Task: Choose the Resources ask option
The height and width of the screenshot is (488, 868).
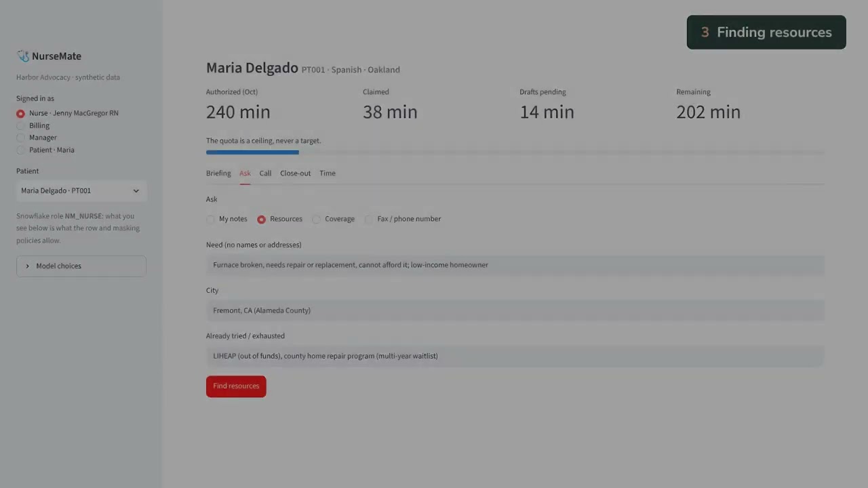Action: [x=279, y=219]
